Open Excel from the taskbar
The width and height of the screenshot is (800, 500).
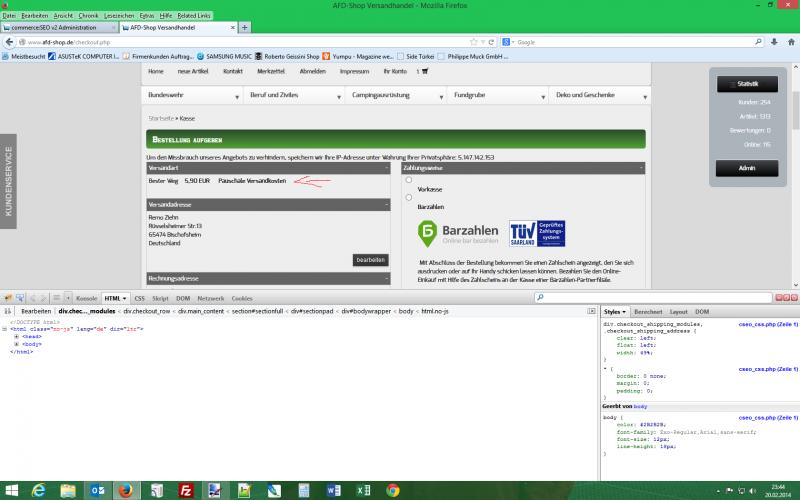[361, 490]
